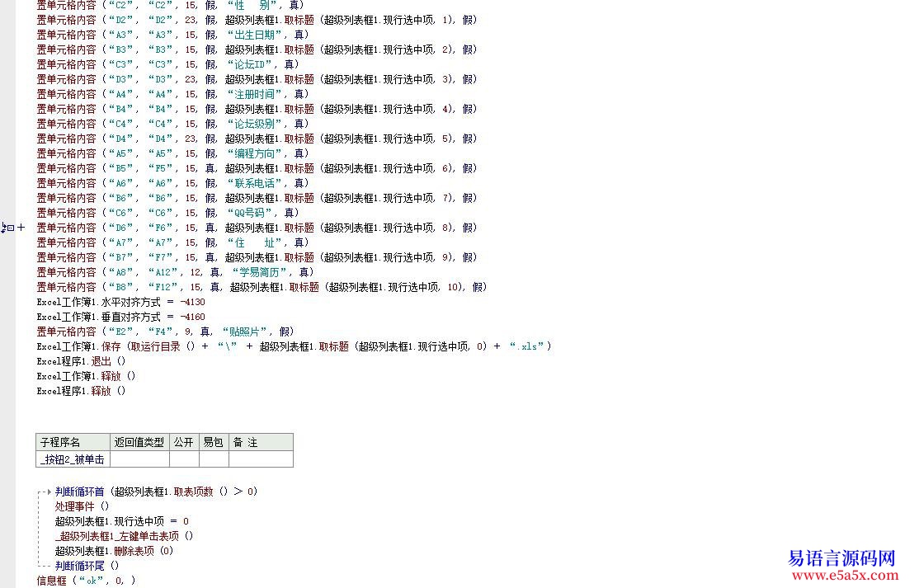
Task: Click the 公开 header cell
Action: point(183,442)
